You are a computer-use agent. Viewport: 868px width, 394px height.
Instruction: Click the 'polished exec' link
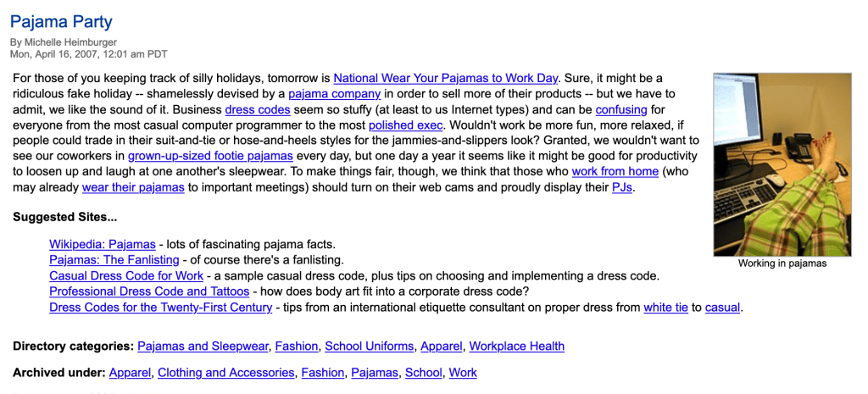403,125
